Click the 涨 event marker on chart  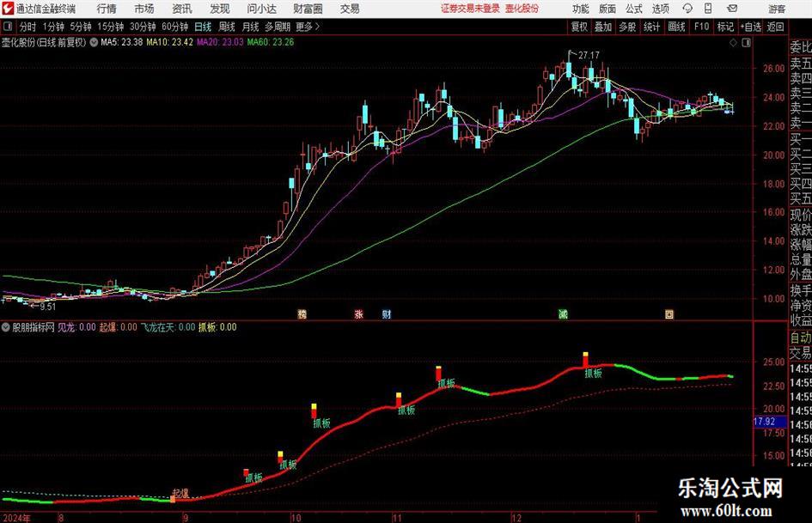tap(358, 313)
